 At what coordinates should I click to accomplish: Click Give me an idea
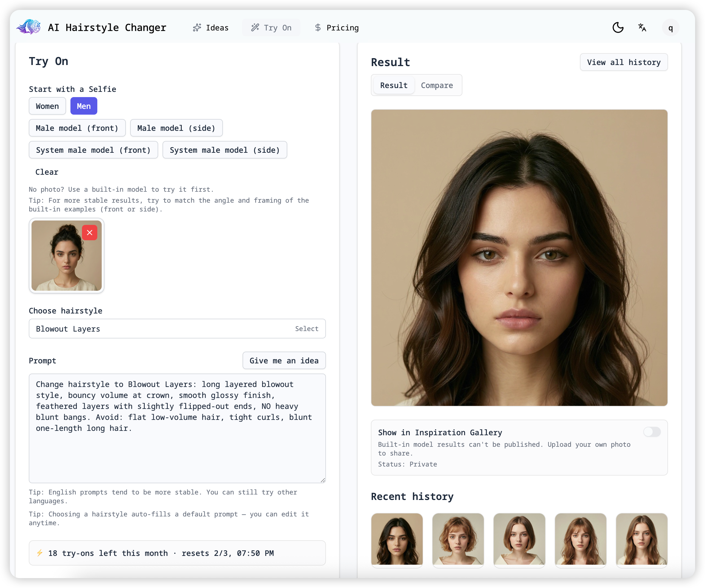[x=284, y=360]
